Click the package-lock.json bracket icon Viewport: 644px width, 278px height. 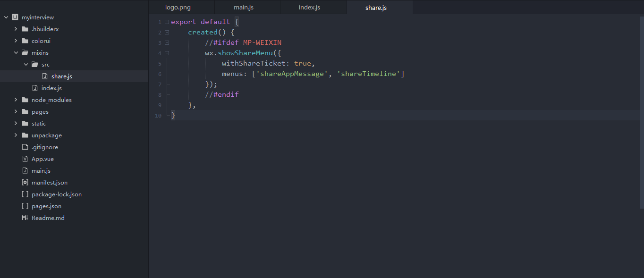coord(25,194)
